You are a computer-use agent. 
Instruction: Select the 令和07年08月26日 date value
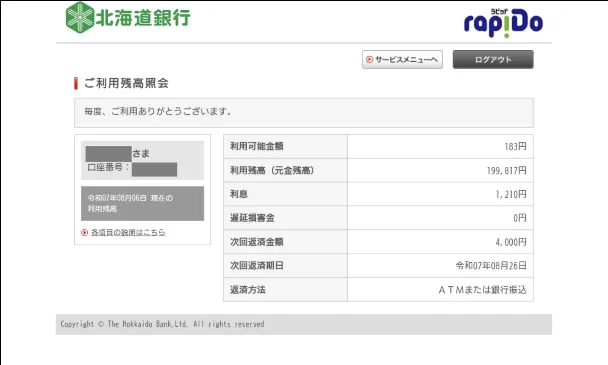(491, 266)
